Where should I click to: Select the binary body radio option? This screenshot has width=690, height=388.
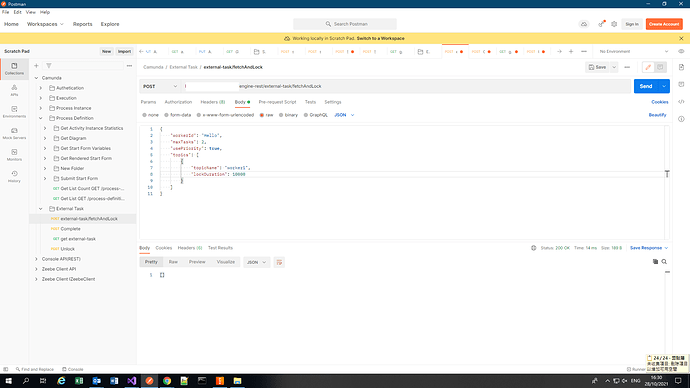[288, 115]
